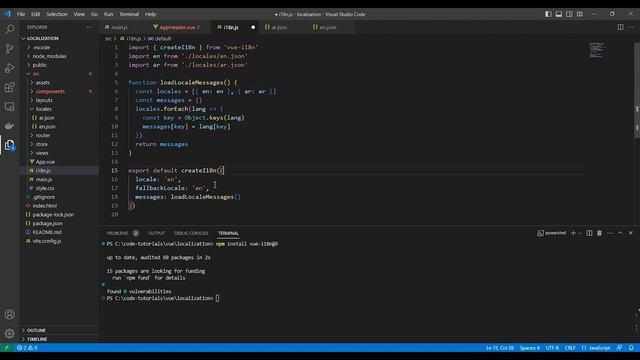Open the DEBUG CONSOLE tab
Screen dimensions: 640x360
[191, 233]
